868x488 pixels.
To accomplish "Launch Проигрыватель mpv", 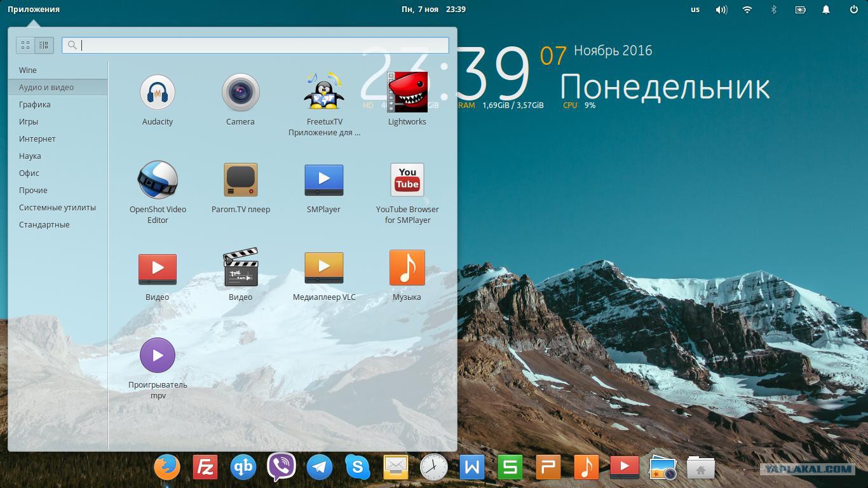I will (x=158, y=355).
